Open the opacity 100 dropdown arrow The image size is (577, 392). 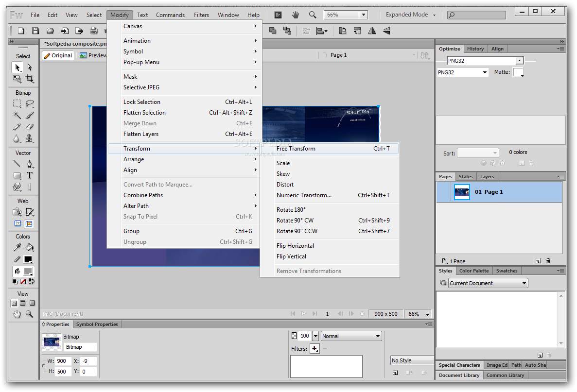coord(315,336)
